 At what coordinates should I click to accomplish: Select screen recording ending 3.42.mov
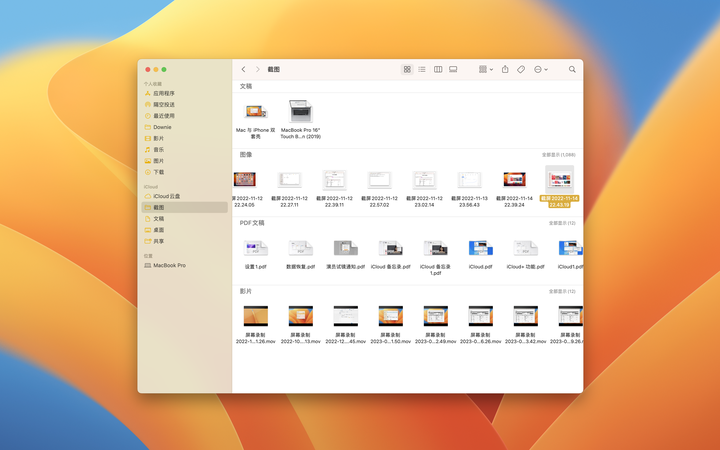525,325
